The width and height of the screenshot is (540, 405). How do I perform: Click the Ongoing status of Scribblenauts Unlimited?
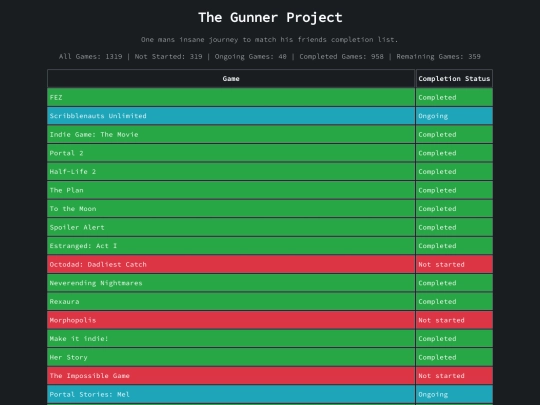[454, 116]
